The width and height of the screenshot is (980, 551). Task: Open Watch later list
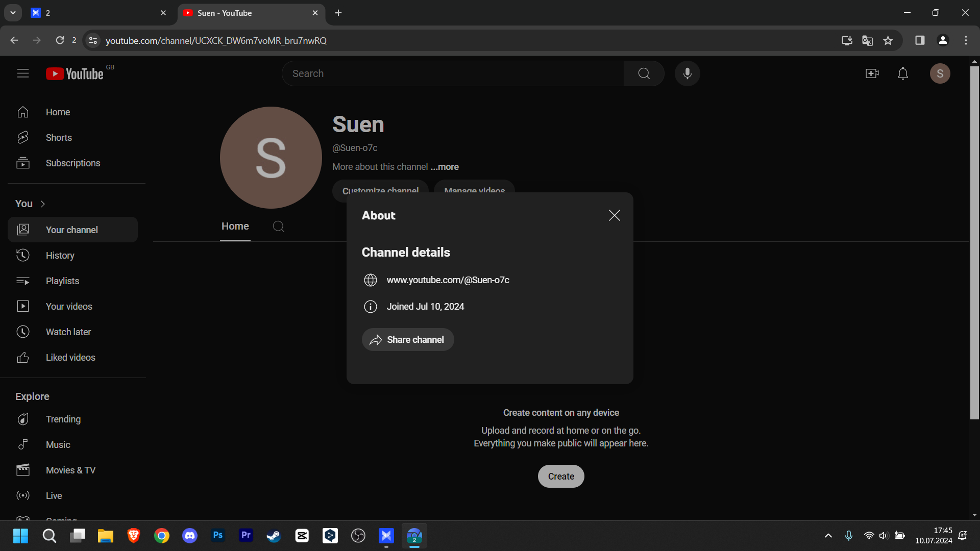click(x=72, y=332)
